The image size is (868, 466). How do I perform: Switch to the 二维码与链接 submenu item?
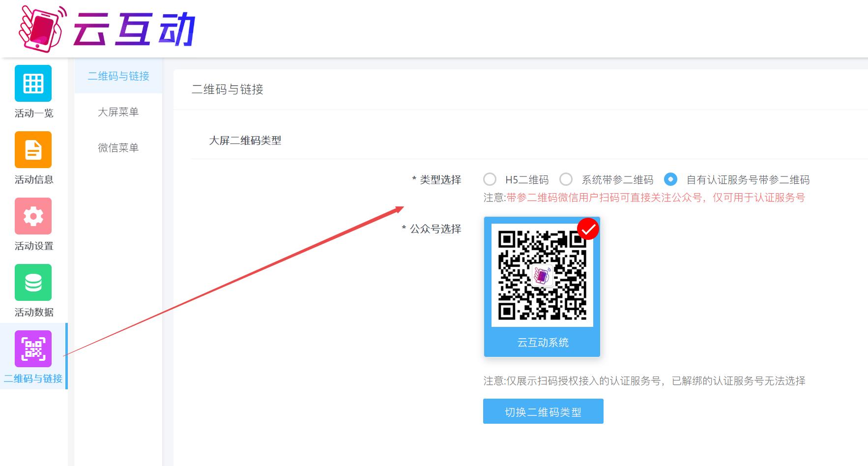point(118,76)
